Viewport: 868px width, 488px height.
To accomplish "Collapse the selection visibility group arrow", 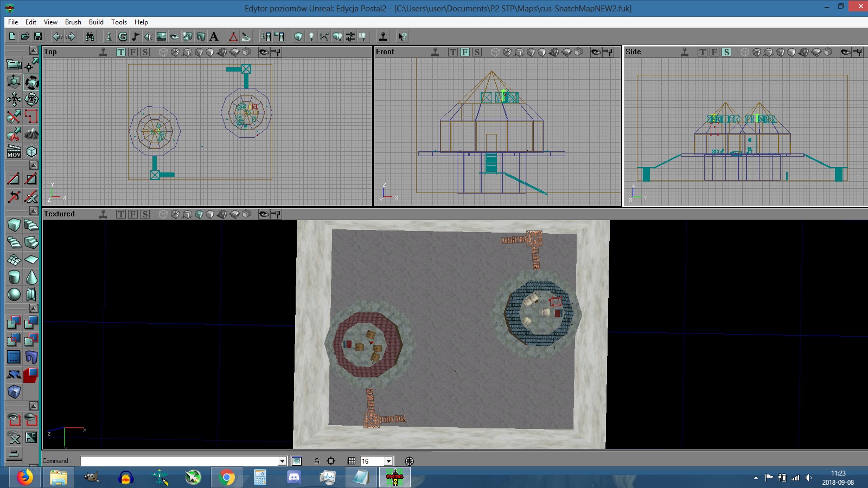I will point(34,406).
